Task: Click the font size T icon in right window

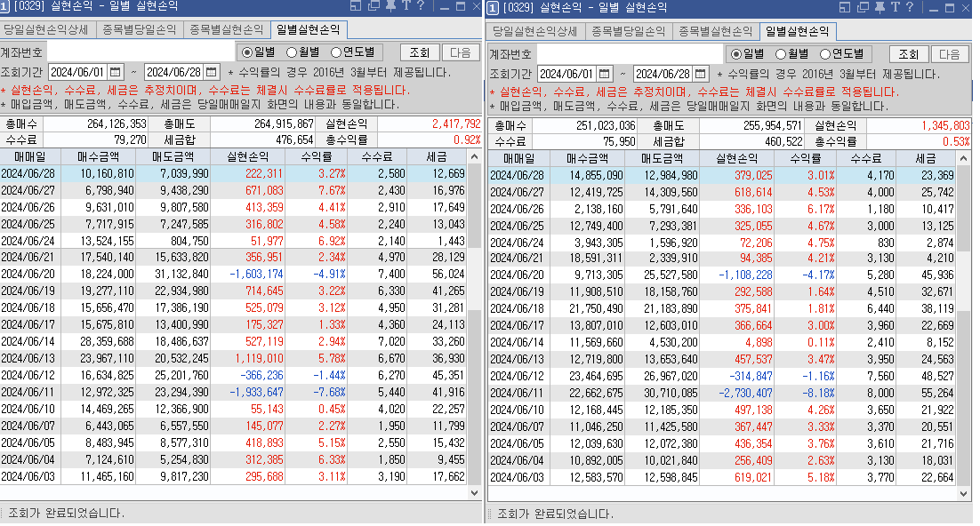Action: pos(895,7)
